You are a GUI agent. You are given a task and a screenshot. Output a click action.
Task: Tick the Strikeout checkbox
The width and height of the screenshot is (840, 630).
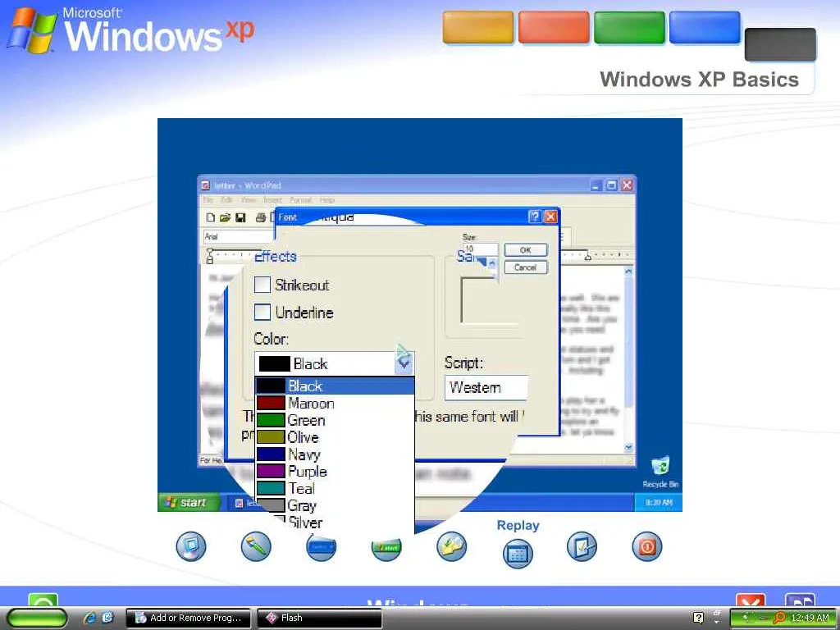tap(262, 285)
